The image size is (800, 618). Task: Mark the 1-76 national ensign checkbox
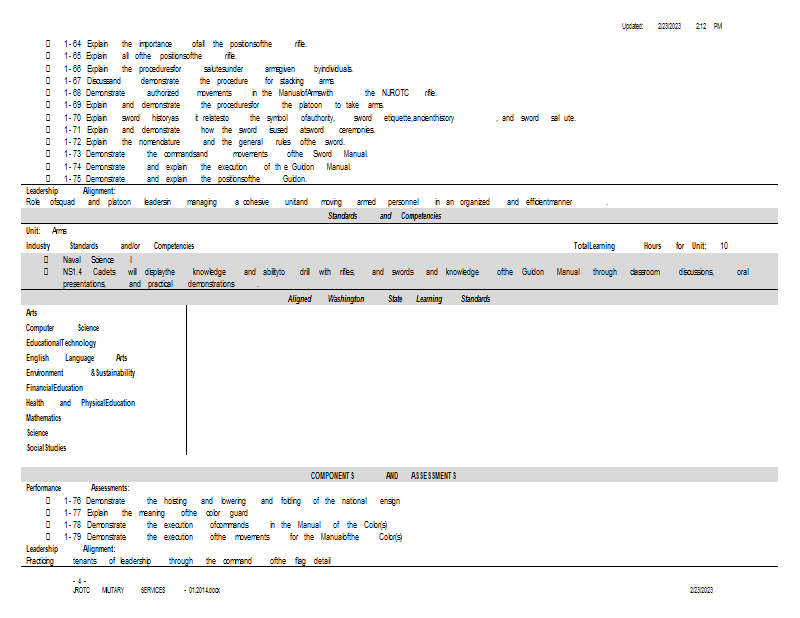coord(48,501)
